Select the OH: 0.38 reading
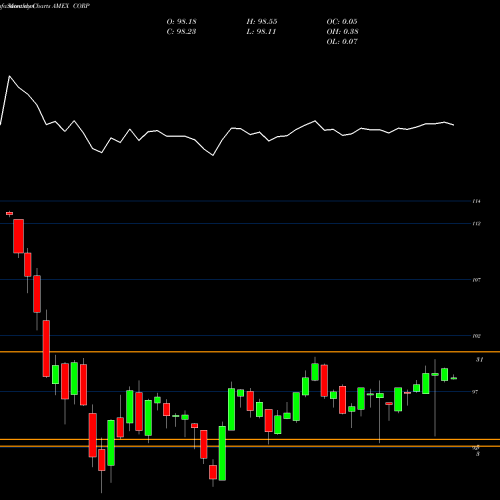 pyautogui.click(x=342, y=32)
